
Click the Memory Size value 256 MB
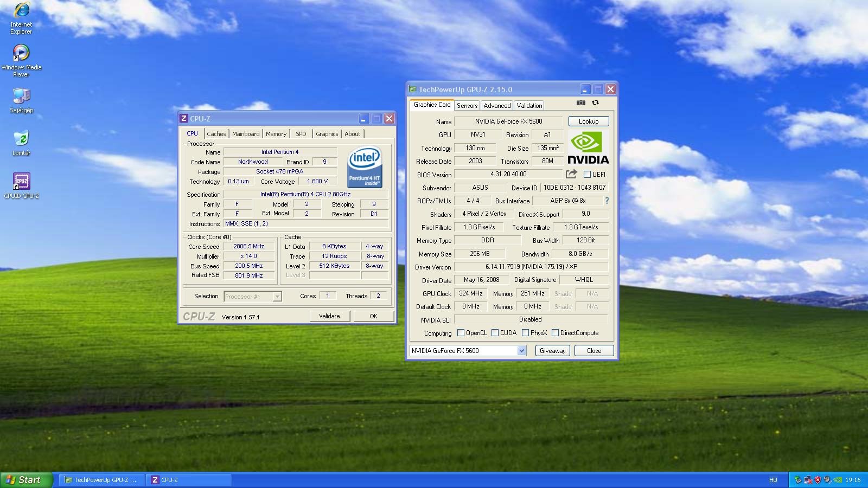click(480, 254)
